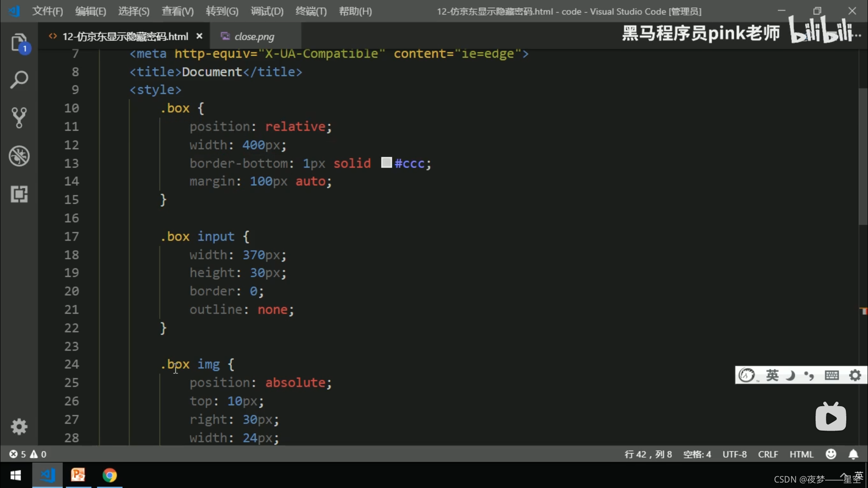Image resolution: width=868 pixels, height=488 pixels.
Task: Click 'Document' title text on line 8
Action: pos(212,72)
